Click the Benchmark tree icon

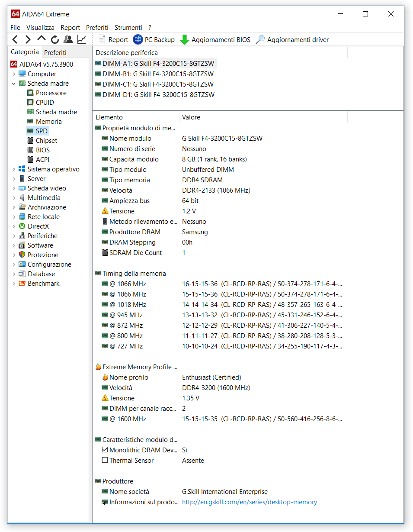tap(22, 284)
